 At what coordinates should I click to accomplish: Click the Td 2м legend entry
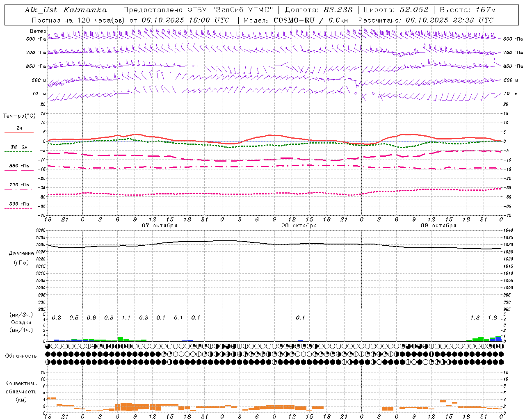pyautogui.click(x=19, y=147)
